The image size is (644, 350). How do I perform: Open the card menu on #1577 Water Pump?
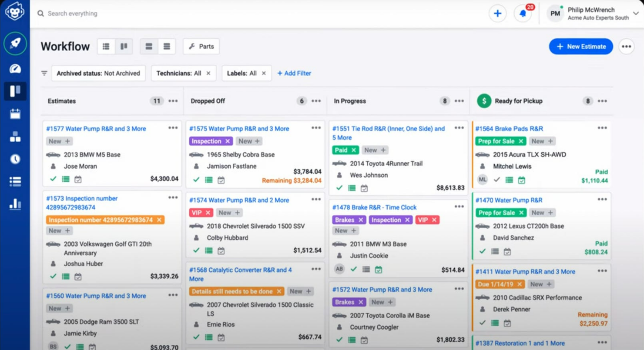click(173, 127)
